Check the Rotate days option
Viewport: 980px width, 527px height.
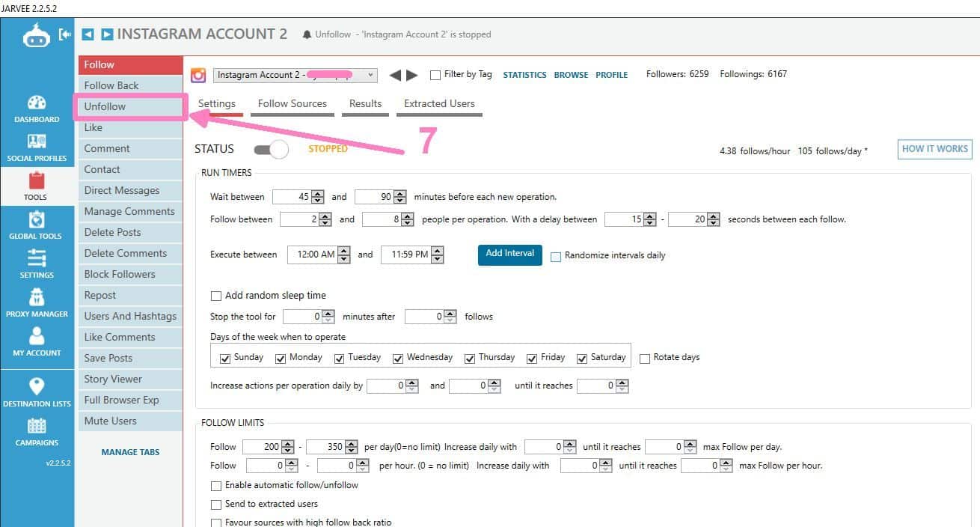(645, 359)
